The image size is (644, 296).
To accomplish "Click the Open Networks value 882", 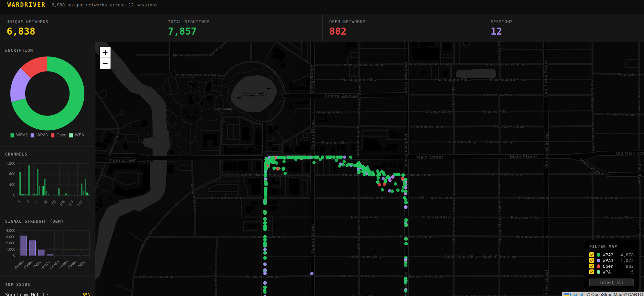I will click(338, 31).
